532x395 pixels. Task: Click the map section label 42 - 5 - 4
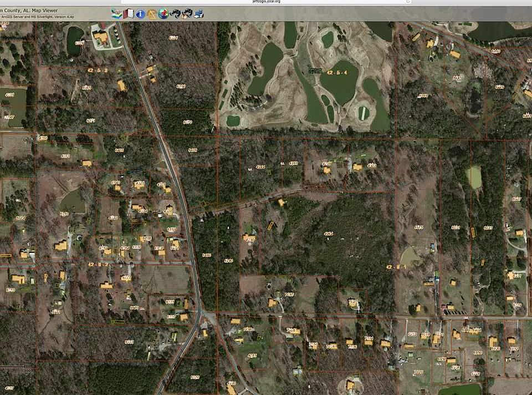[x=337, y=72]
